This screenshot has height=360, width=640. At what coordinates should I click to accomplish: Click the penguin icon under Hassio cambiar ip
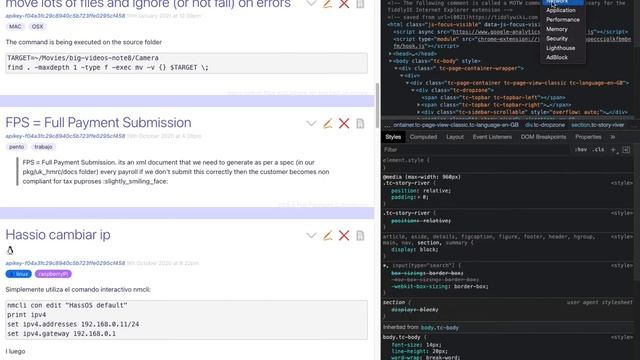pyautogui.click(x=10, y=250)
